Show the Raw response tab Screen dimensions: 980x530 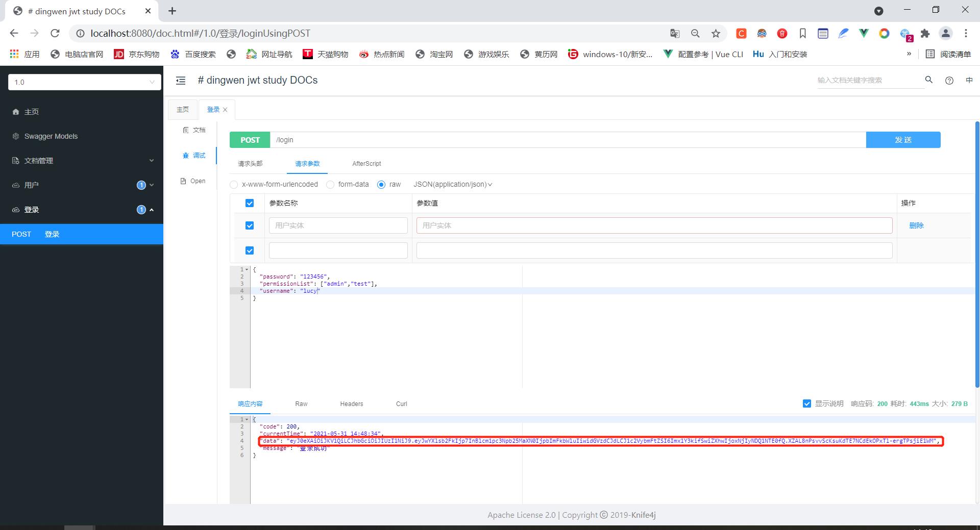[301, 404]
